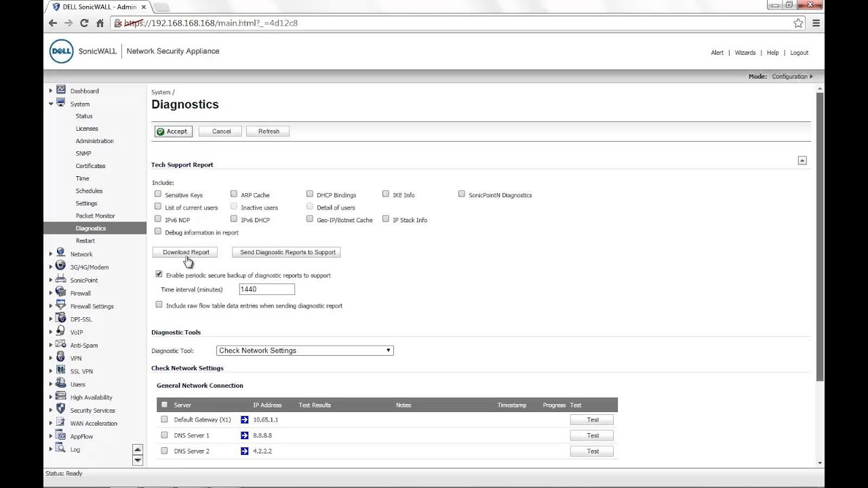The width and height of the screenshot is (868, 488).
Task: Disable periodic secure backup of diagnostic reports
Action: point(159,274)
